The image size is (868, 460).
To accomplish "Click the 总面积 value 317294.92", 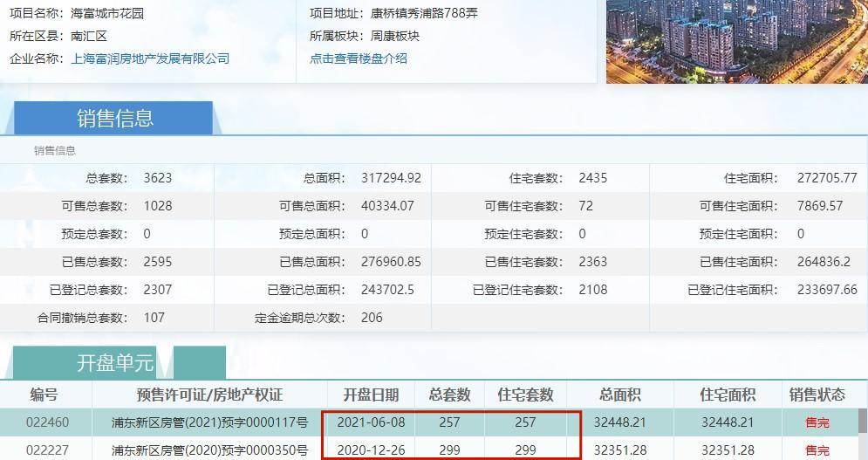I will [x=392, y=178].
